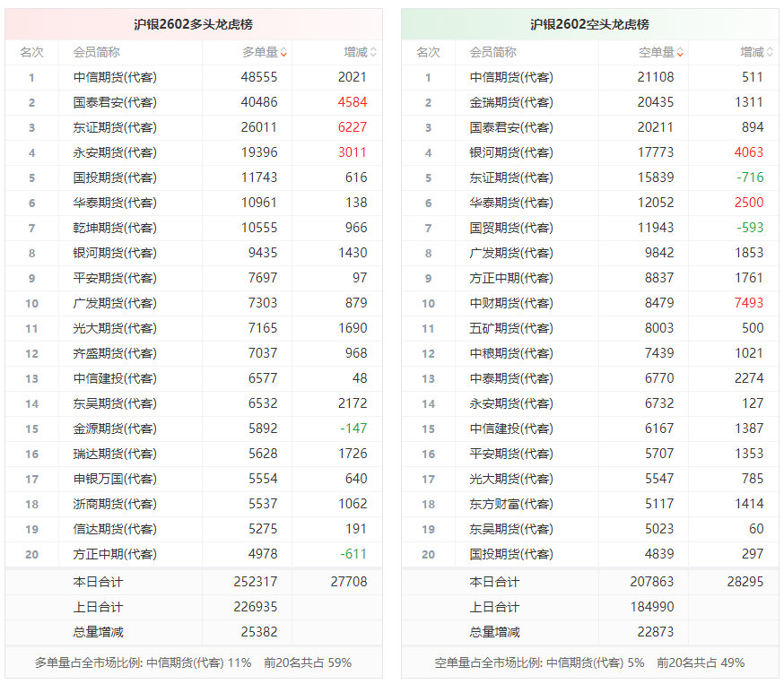Select 东证期货(代客) in long ranking
This screenshot has height=684, width=784.
115,127
